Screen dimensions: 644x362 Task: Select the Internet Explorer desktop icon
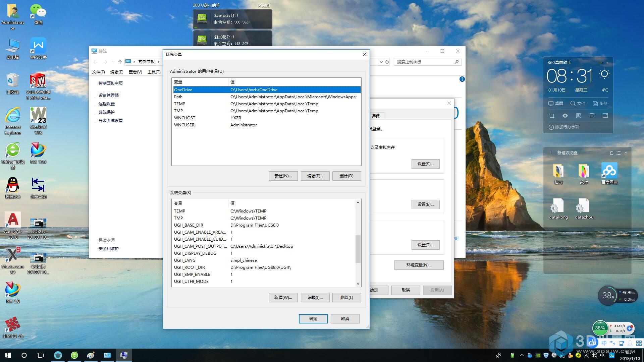(13, 121)
